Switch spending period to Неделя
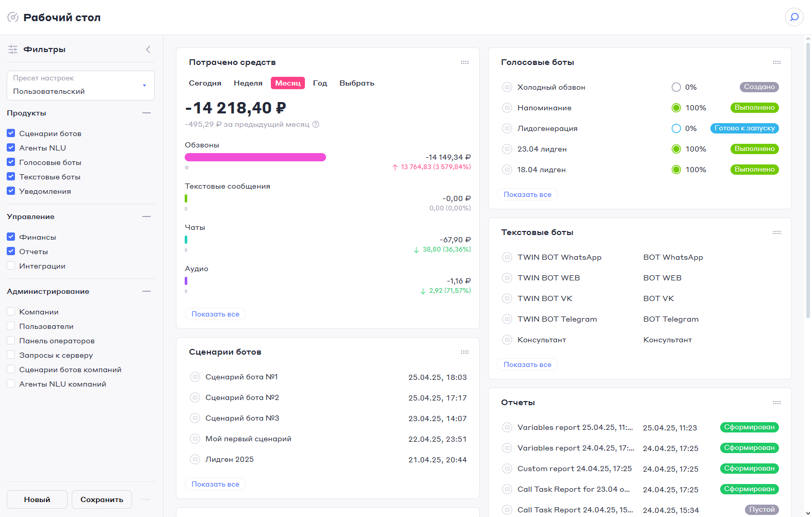 pyautogui.click(x=248, y=83)
